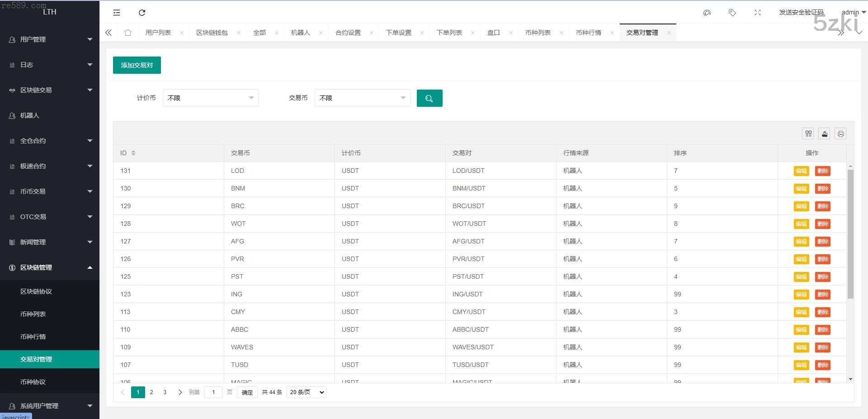The height and width of the screenshot is (419, 868).
Task: Enter fullscreen using the expand icon
Action: (x=758, y=13)
